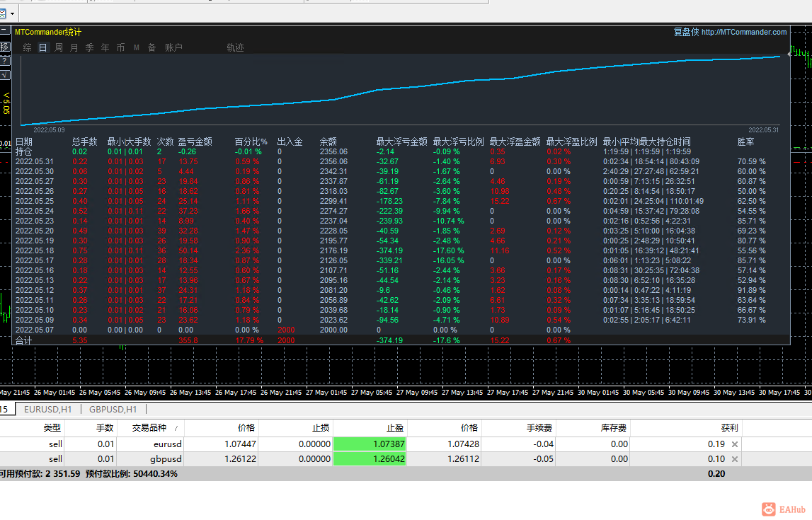Click eurusd take-profit cell 1.07387
The image size is (812, 520).
[x=370, y=444]
